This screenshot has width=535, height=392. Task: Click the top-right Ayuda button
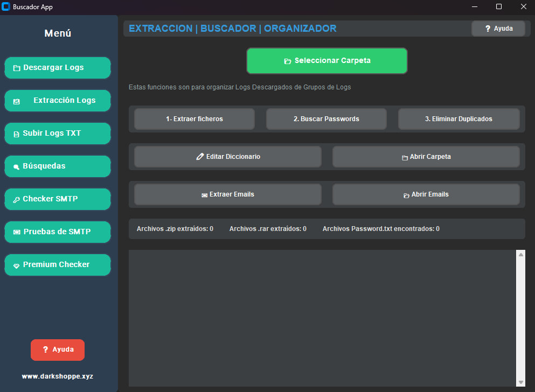498,28
